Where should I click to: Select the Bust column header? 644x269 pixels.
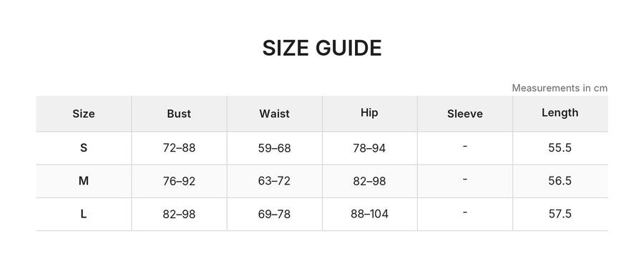[179, 114]
